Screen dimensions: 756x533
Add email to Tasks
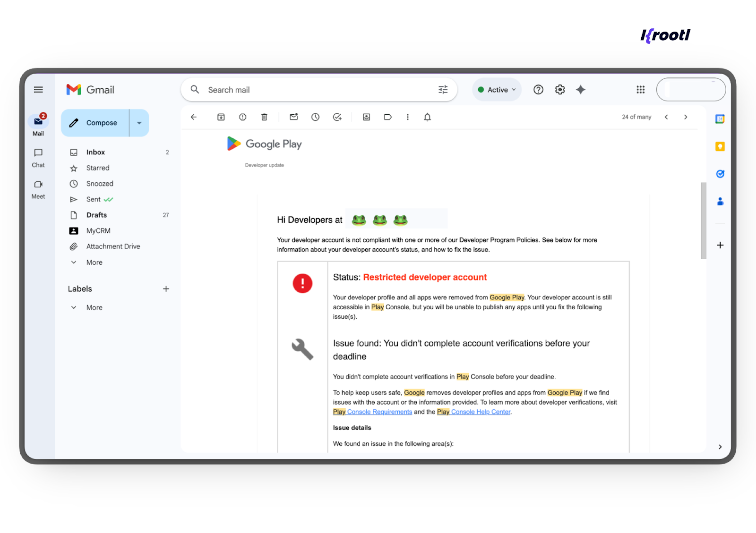tap(337, 117)
